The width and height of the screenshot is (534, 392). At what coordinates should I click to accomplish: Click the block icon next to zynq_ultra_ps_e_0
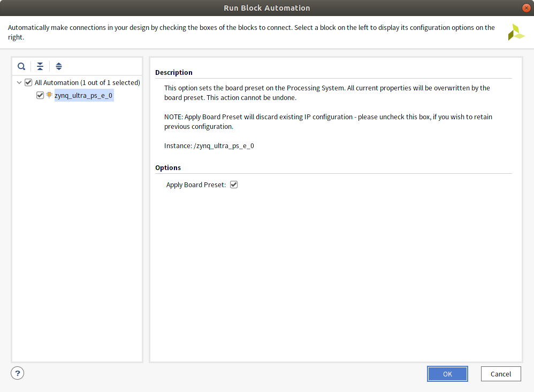coord(49,95)
